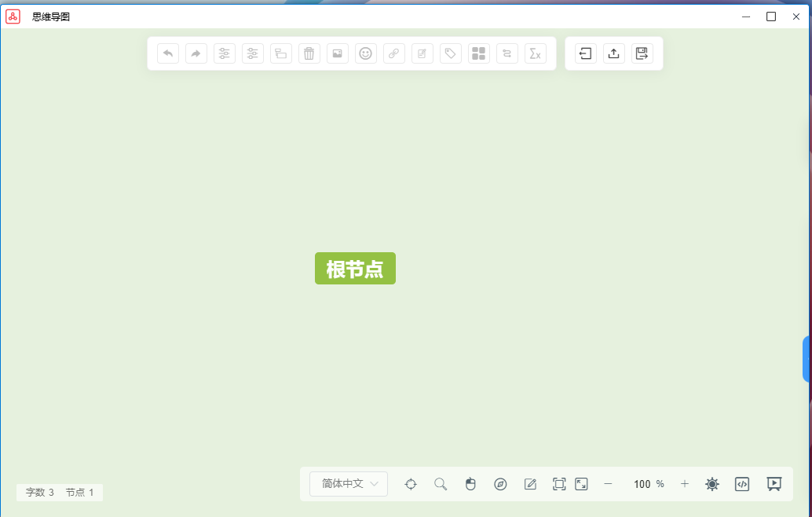This screenshot has height=517, width=812.
Task: Attach a tag to the node
Action: point(450,53)
